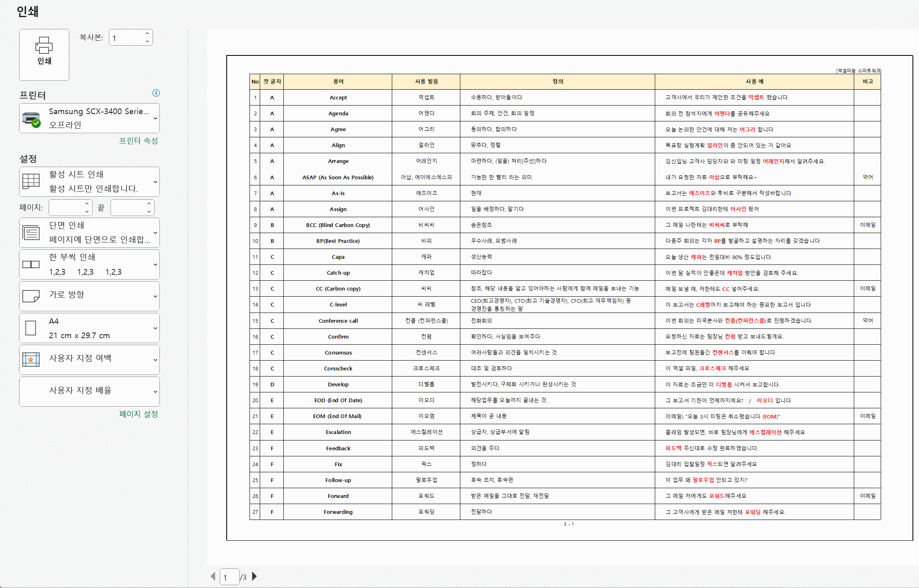Open the page setup link

click(x=138, y=414)
